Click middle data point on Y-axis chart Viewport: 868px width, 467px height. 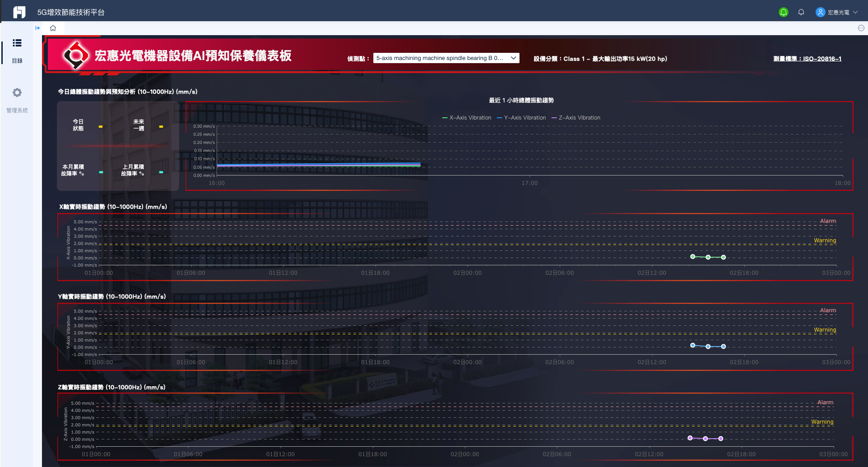click(708, 347)
